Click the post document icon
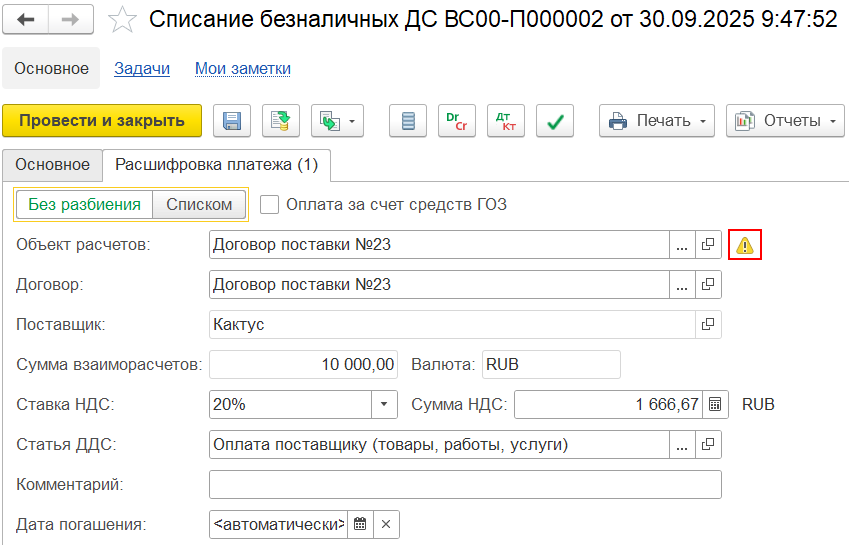The width and height of the screenshot is (849, 545). pyautogui.click(x=281, y=121)
